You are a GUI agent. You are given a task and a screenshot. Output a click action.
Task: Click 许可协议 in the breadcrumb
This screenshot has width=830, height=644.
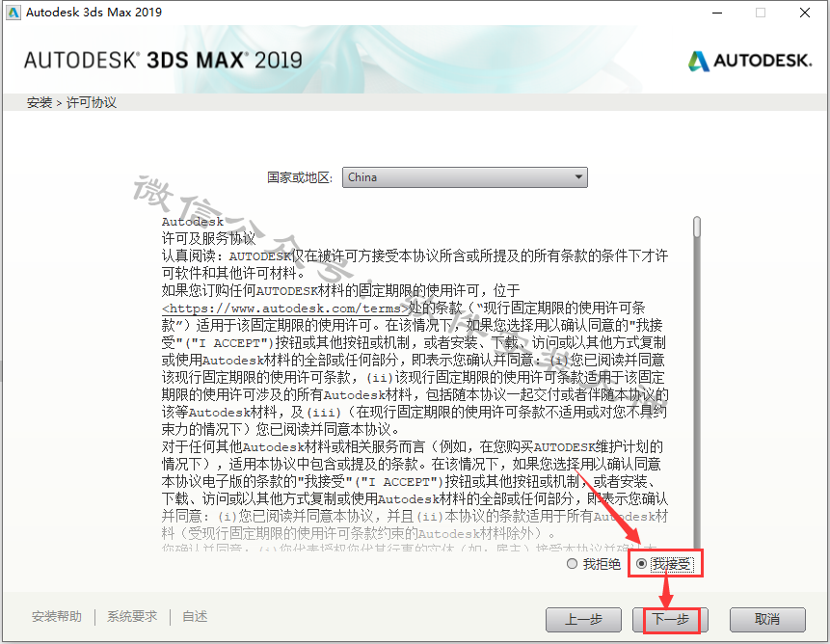pyautogui.click(x=91, y=102)
